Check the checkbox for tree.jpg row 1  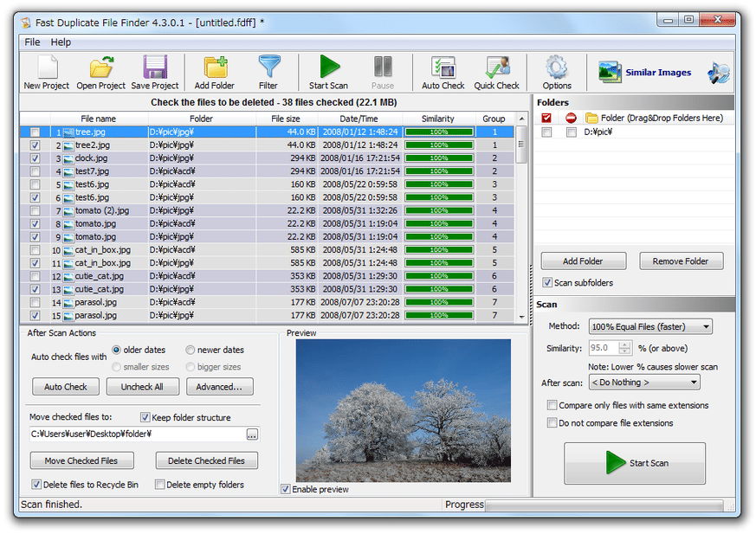(35, 132)
